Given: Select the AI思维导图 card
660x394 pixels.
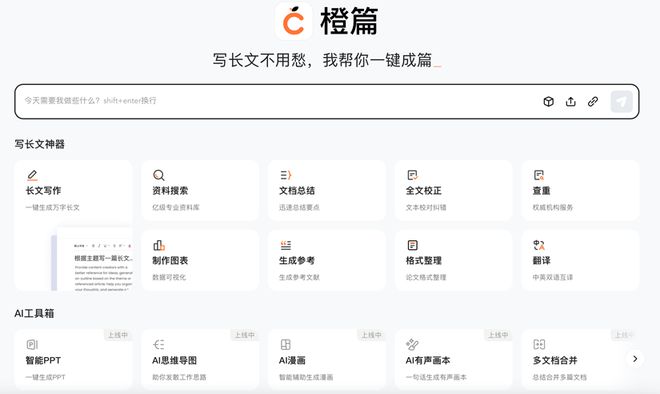Looking at the screenshot, I should point(200,359).
